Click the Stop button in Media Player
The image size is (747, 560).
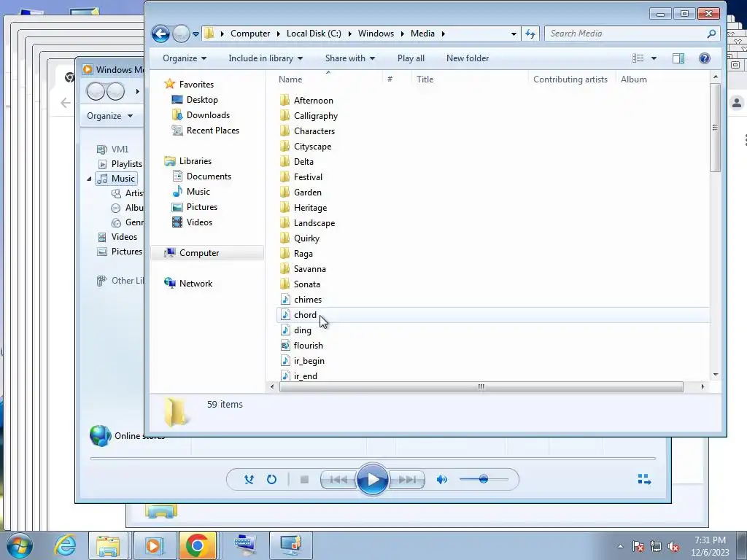point(304,480)
